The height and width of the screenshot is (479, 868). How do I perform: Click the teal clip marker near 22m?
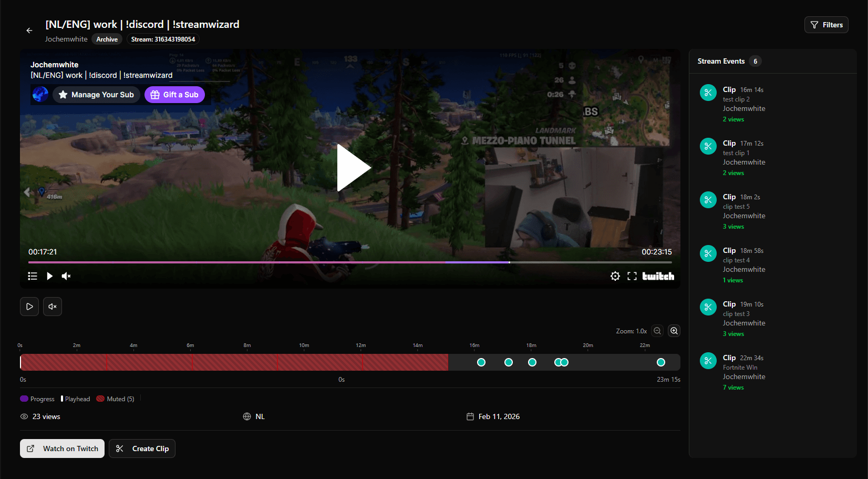click(660, 362)
